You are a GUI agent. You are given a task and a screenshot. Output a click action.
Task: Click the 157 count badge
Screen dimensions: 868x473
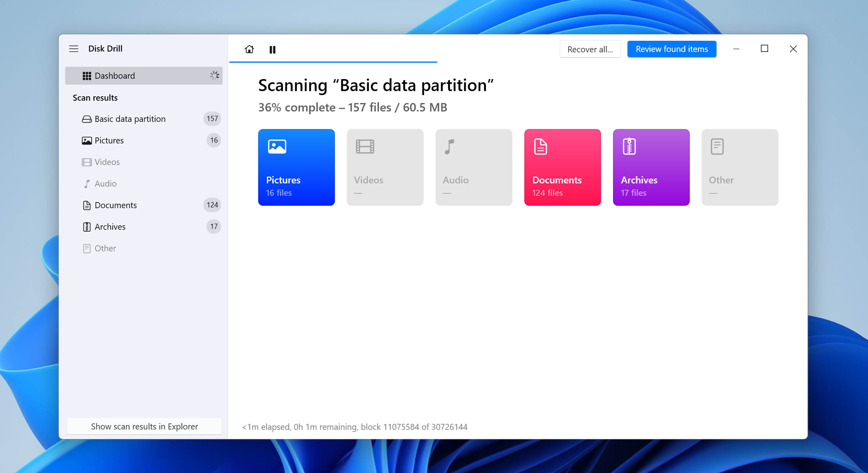[212, 119]
